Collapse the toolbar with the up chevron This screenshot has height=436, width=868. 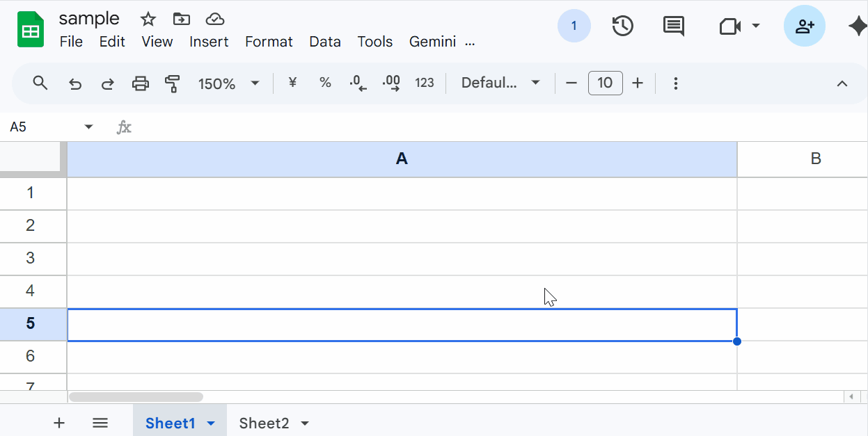842,83
